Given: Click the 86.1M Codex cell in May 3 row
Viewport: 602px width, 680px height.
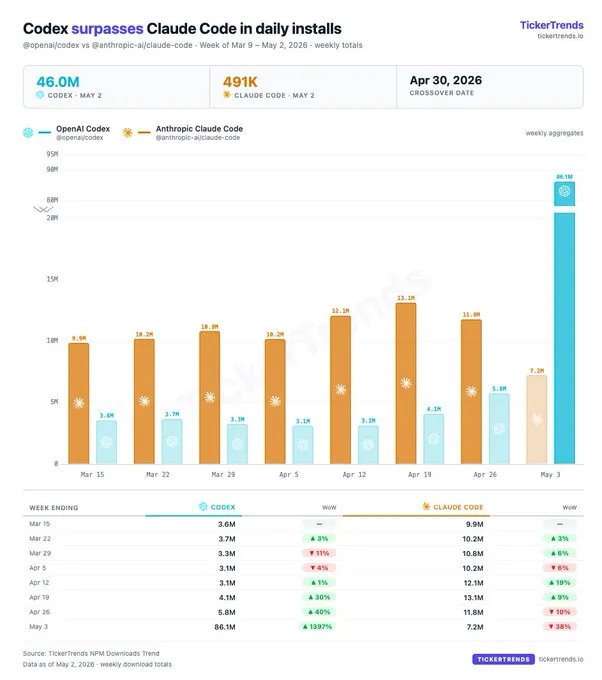Looking at the screenshot, I should coord(225,627).
